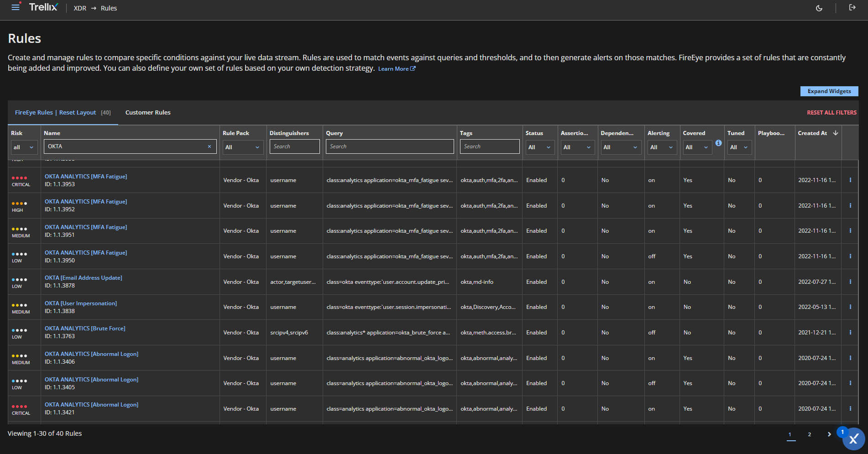This screenshot has width=868, height=454.
Task: Open actions menu for Email Address Update rule
Action: 850,282
